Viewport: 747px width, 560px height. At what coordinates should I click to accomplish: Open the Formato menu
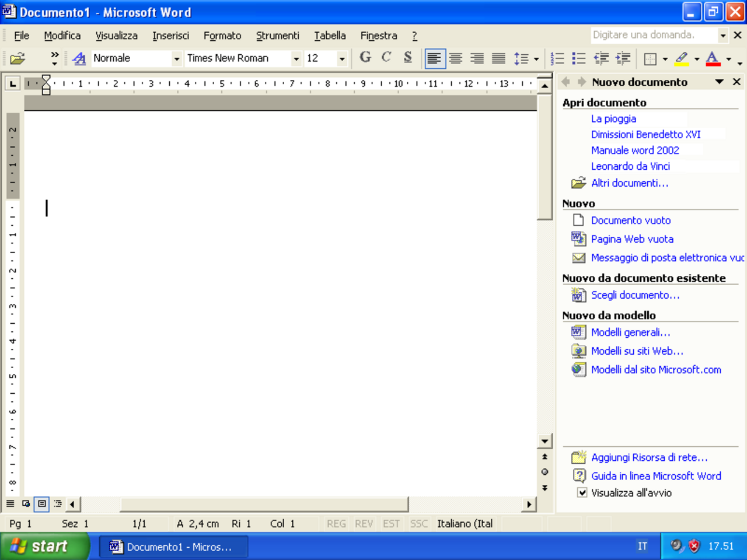click(222, 36)
